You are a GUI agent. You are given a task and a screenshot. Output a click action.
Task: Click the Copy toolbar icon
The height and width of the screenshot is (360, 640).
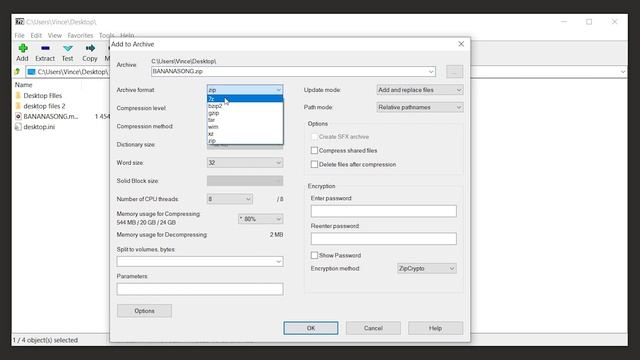point(90,53)
